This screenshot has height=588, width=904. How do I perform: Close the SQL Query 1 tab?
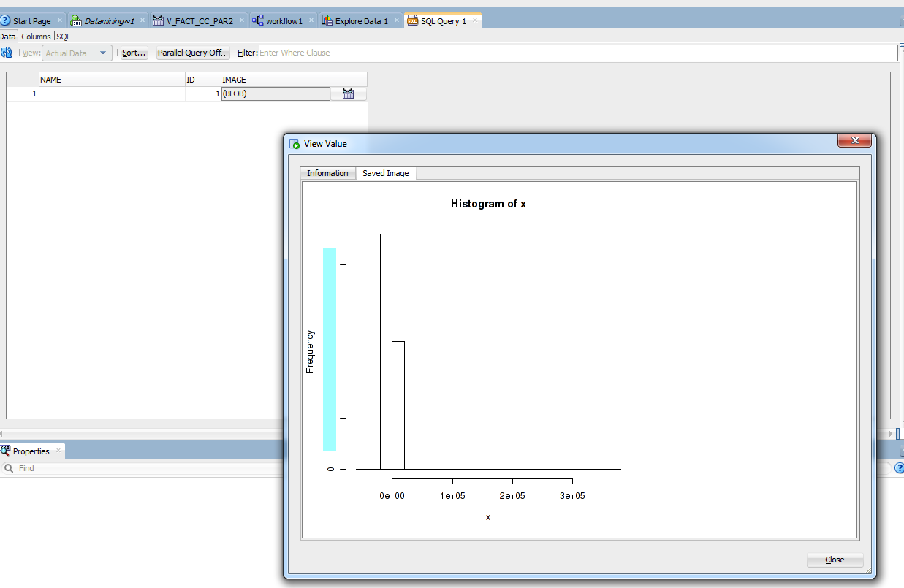[x=474, y=20]
